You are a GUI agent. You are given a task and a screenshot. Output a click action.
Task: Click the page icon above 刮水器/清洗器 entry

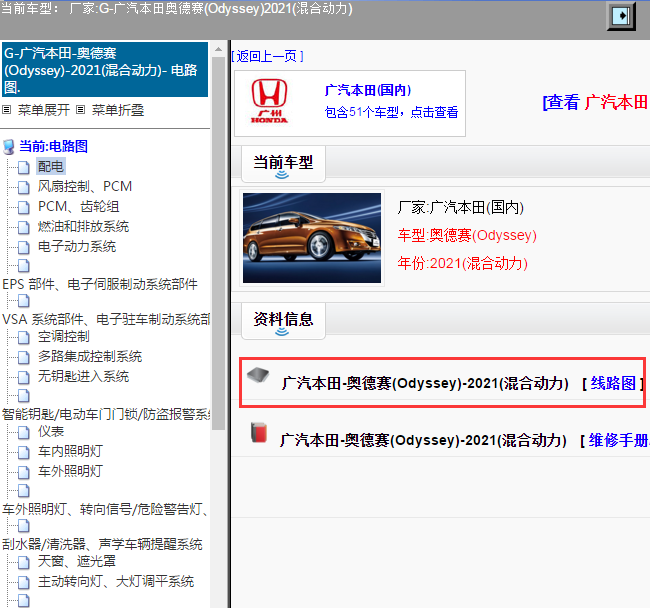24,526
